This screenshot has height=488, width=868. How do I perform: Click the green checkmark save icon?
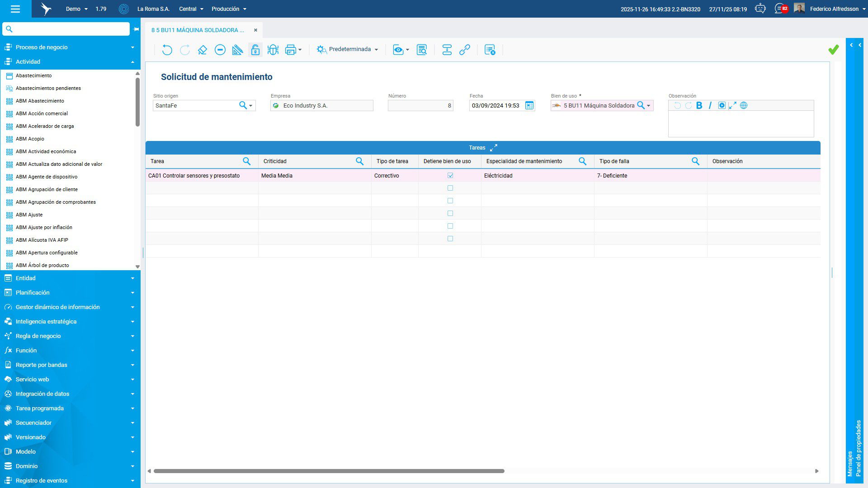[833, 50]
